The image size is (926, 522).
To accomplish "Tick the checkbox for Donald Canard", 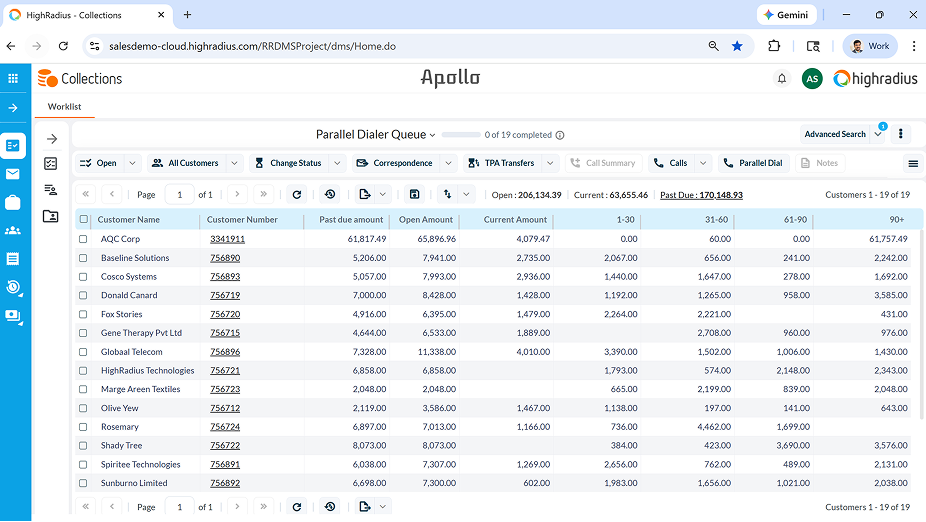I will [x=83, y=295].
